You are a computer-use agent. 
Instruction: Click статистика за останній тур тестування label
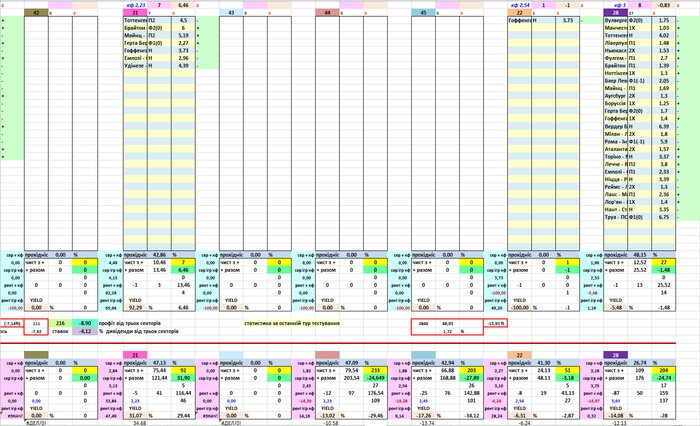tap(292, 323)
